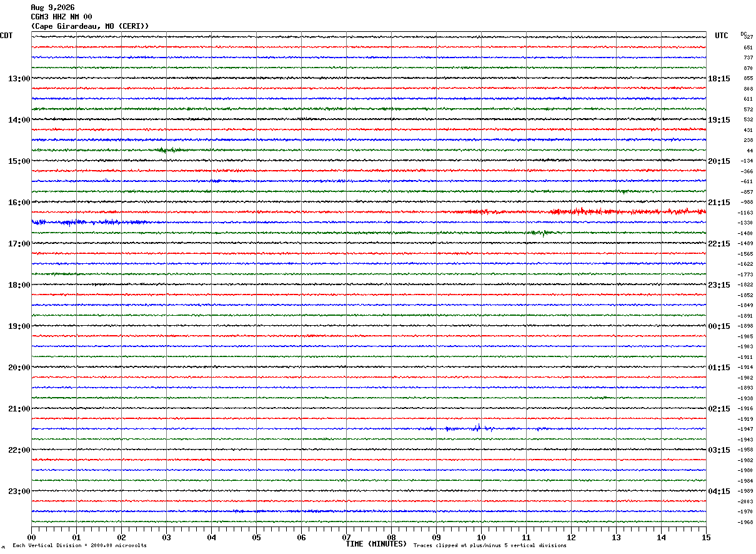Click the 21:15 UTC time label
The height and width of the screenshot is (554, 756).
pos(719,203)
